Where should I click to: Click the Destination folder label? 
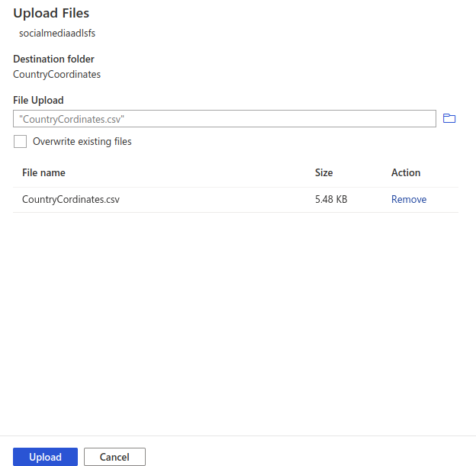(53, 59)
